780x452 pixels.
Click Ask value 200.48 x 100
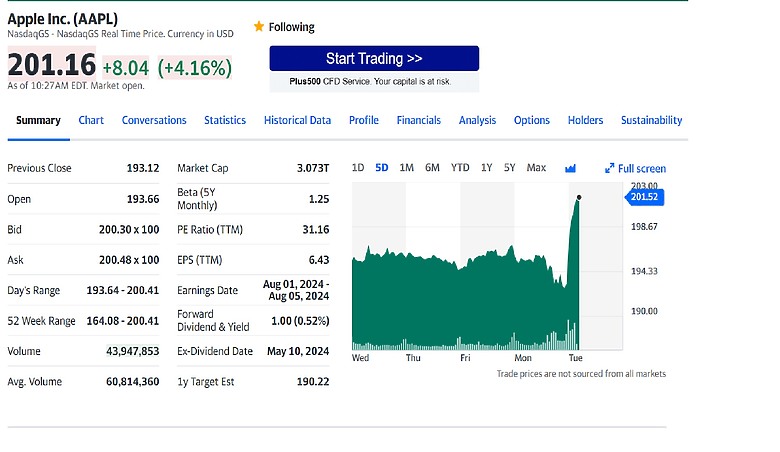129,260
